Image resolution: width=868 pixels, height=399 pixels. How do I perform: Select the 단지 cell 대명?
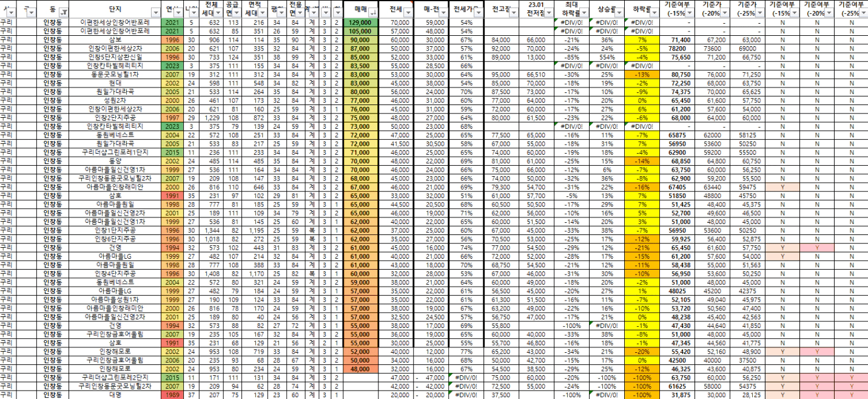(x=115, y=395)
